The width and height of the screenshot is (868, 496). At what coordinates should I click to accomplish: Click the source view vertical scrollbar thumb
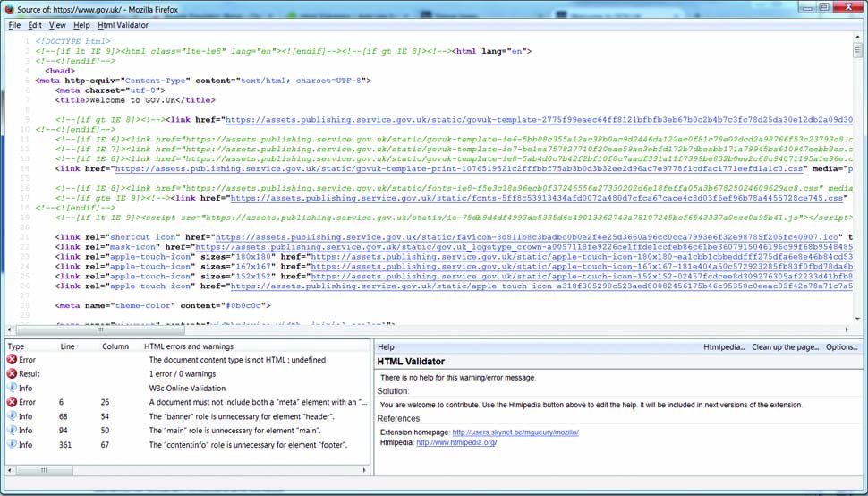[858, 50]
